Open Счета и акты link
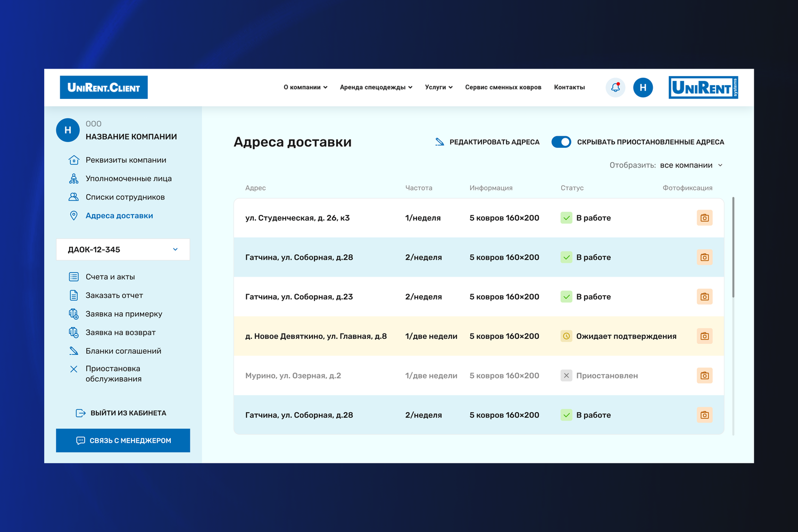Image resolution: width=798 pixels, height=532 pixels. [x=110, y=277]
